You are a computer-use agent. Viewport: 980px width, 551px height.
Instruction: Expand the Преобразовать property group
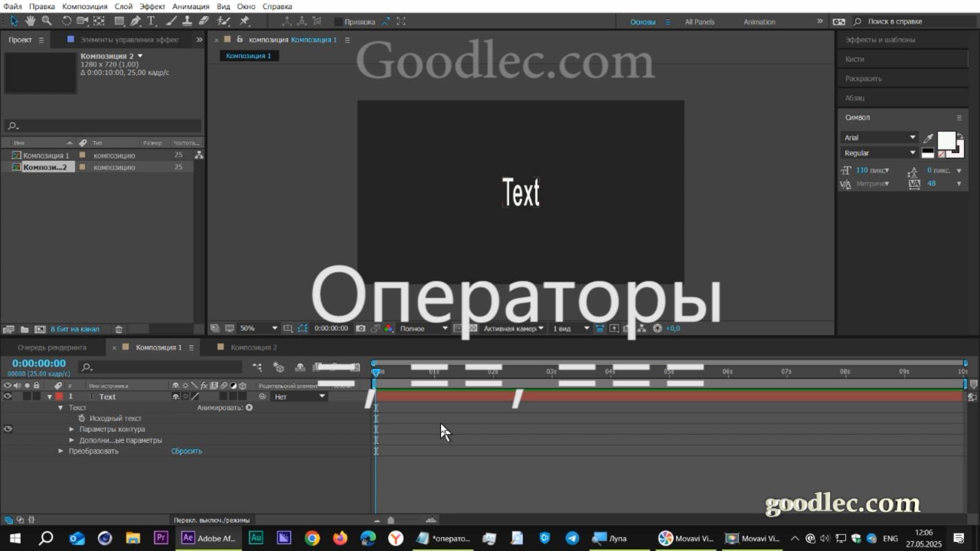coord(61,451)
